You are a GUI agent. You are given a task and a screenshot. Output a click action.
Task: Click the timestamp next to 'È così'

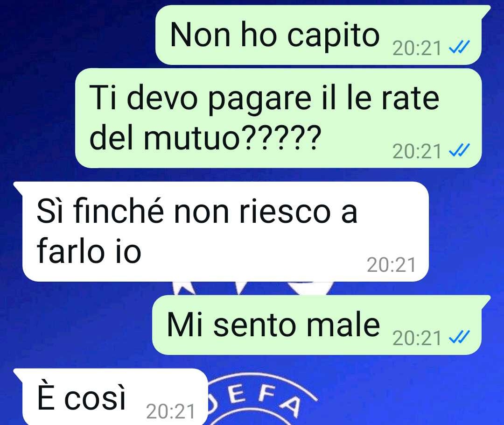coord(171,411)
